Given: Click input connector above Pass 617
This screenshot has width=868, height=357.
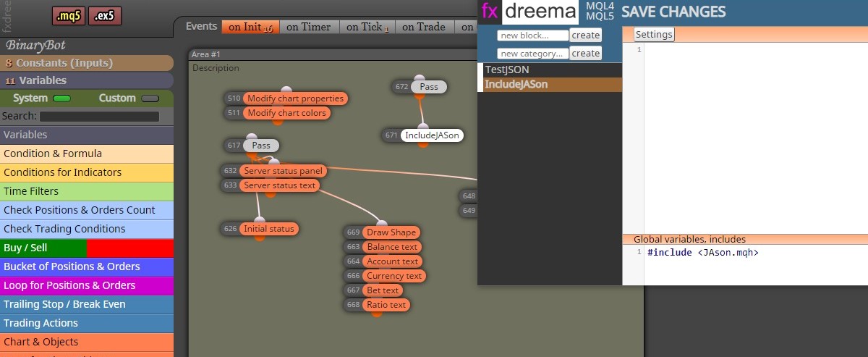Looking at the screenshot, I should pyautogui.click(x=252, y=138).
